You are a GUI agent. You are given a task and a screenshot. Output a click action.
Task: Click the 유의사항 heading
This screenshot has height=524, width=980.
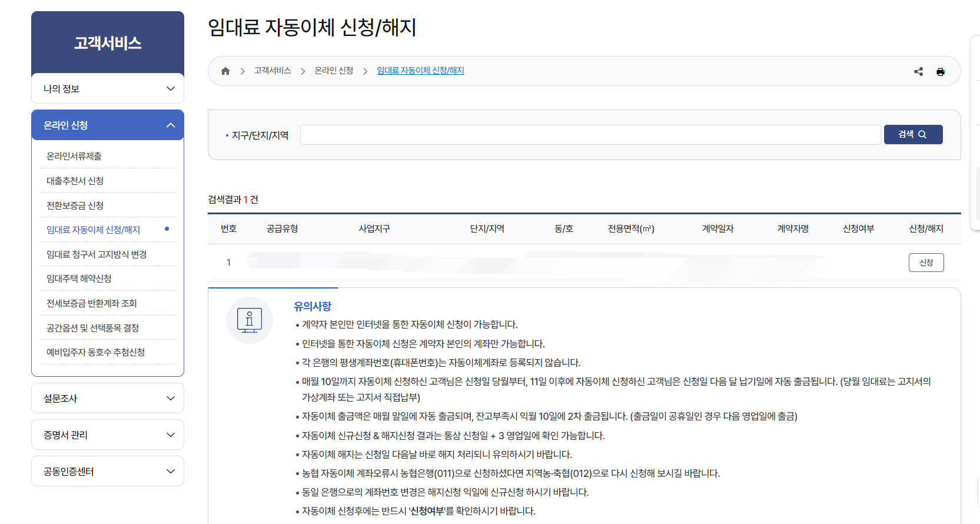[x=313, y=306]
